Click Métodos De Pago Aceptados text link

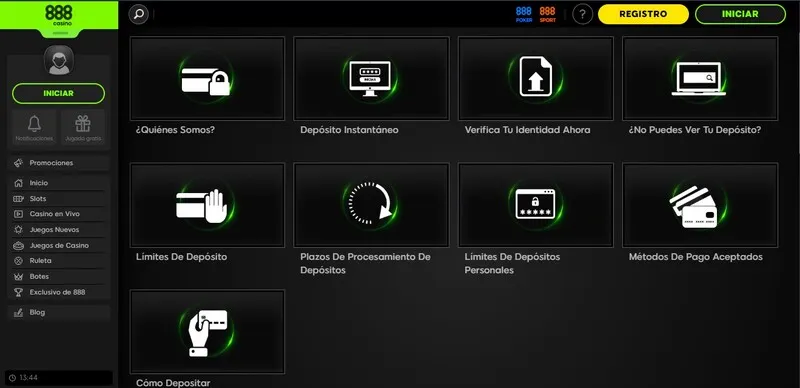tap(695, 257)
